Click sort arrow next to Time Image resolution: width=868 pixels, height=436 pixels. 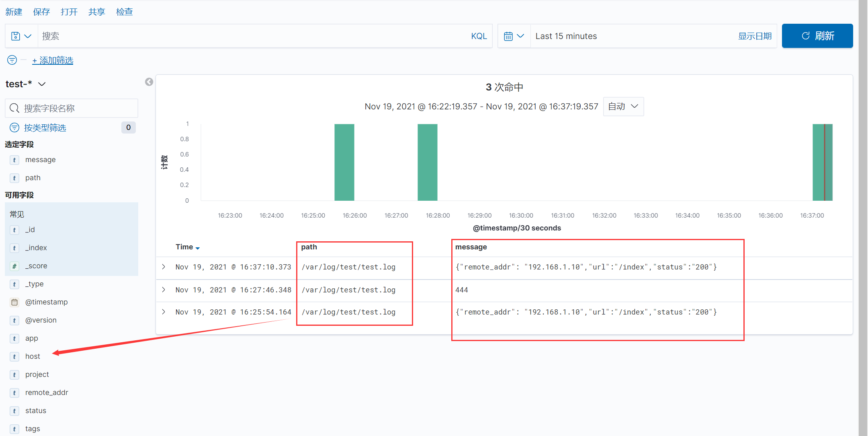(x=198, y=248)
